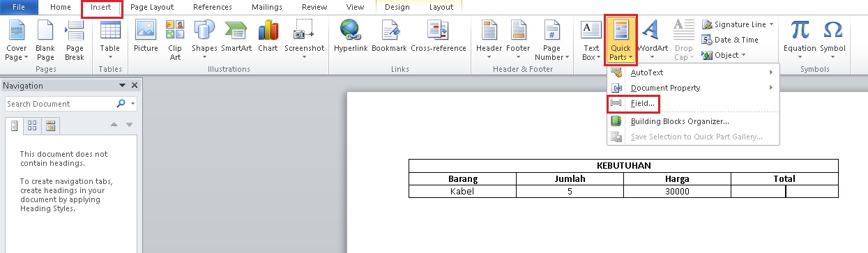Insert a Chart
The image size is (868, 253).
pyautogui.click(x=268, y=37)
